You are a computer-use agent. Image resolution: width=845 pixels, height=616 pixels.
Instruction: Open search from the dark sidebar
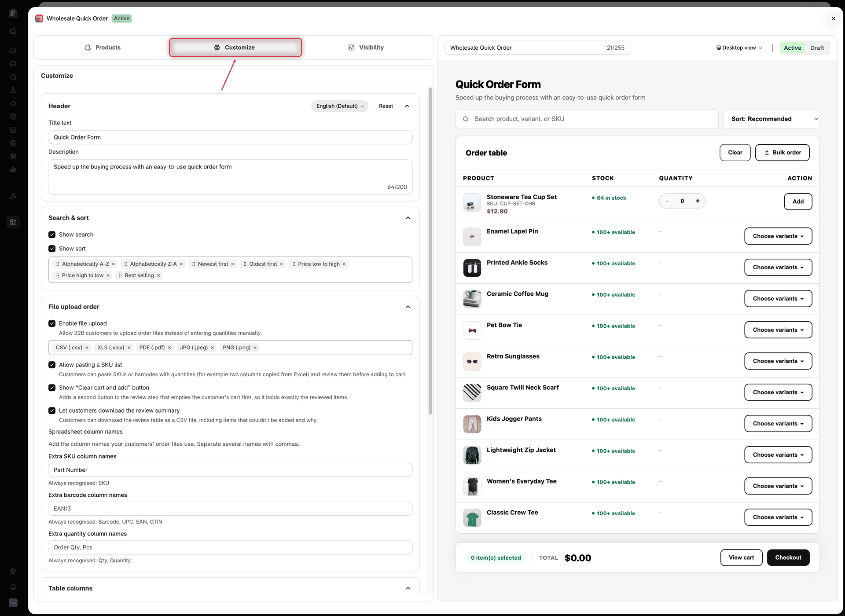[13, 32]
